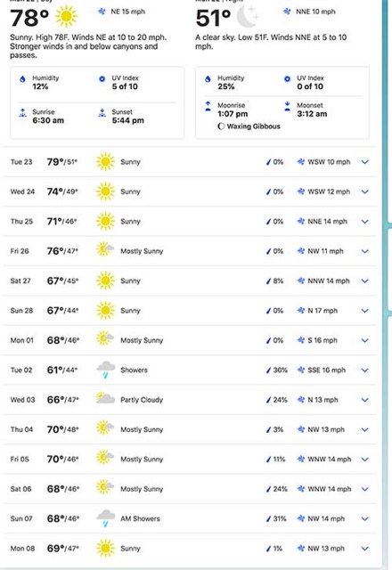Select the Wed 24 daily forecast row

[x=190, y=191]
